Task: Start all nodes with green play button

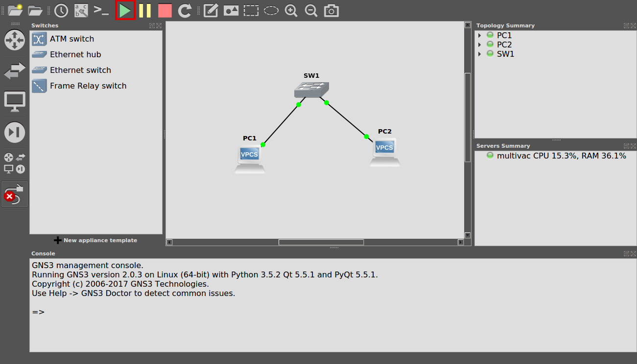Action: (125, 10)
